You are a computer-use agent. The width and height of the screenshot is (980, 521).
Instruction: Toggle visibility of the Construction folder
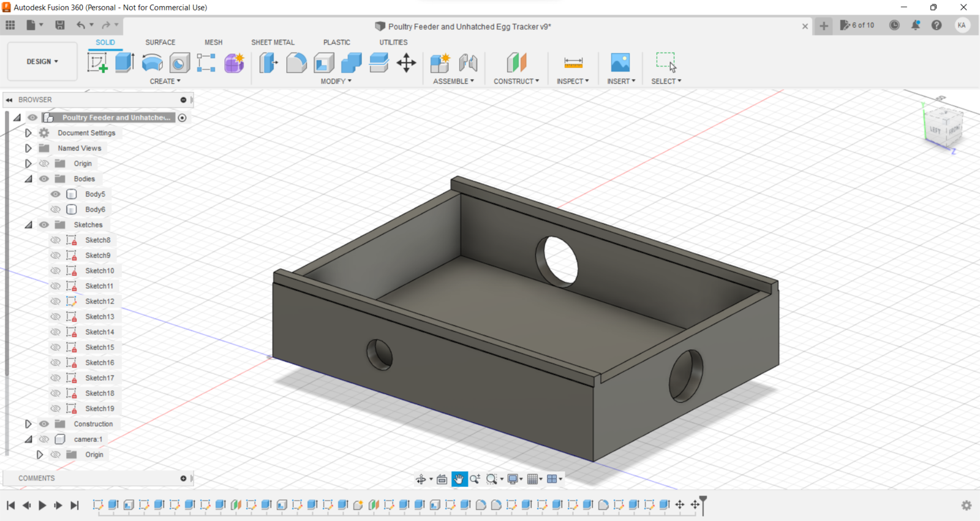tap(44, 424)
